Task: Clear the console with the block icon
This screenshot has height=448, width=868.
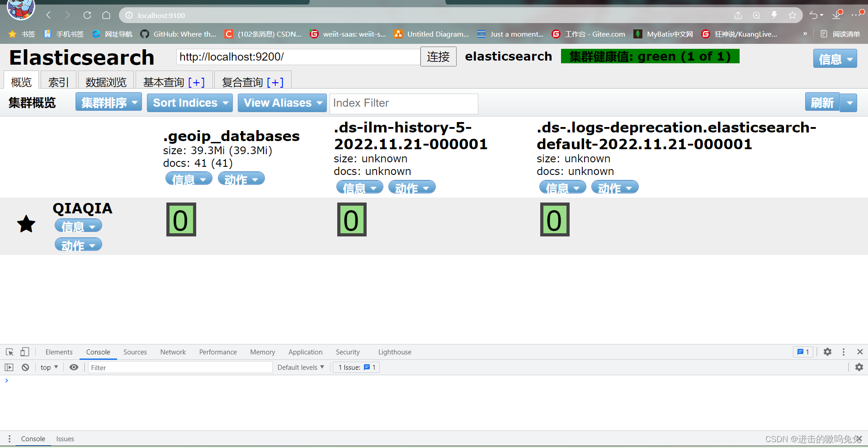Action: coord(25,368)
